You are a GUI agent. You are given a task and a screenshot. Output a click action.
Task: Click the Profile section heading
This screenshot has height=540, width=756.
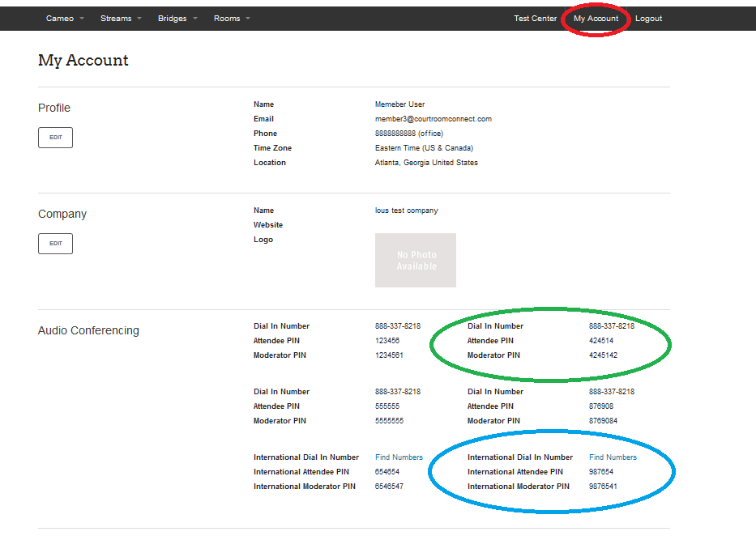(54, 108)
